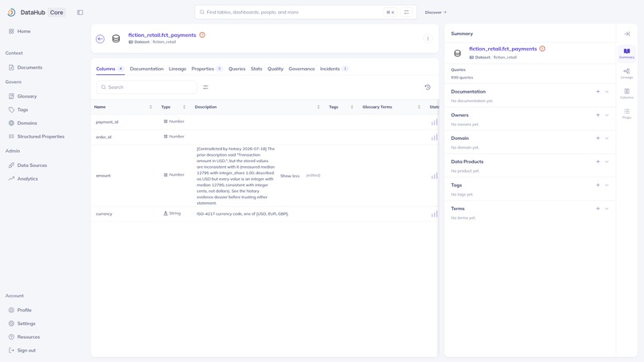Image resolution: width=644 pixels, height=362 pixels.
Task: View stats chart for the payment_id column
Action: click(434, 122)
